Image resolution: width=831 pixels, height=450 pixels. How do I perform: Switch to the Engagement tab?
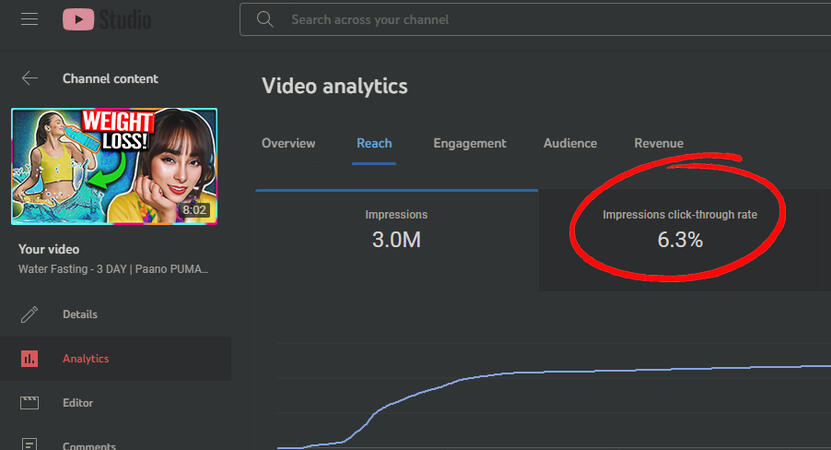(x=470, y=143)
